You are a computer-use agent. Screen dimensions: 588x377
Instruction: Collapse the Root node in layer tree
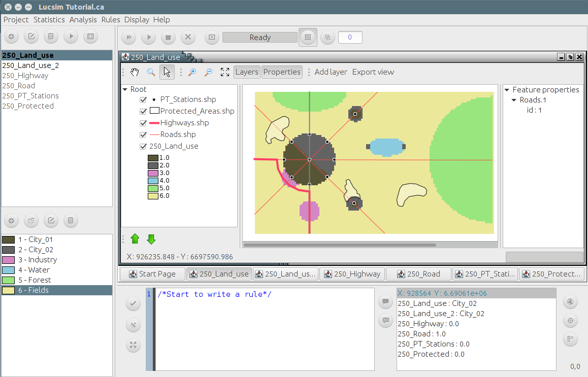pos(124,89)
